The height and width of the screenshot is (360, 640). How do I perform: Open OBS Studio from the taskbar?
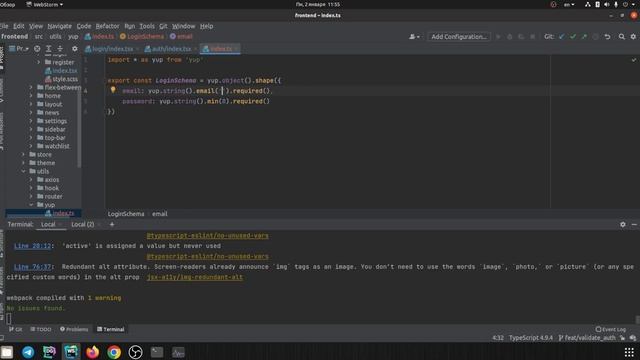tap(136, 352)
